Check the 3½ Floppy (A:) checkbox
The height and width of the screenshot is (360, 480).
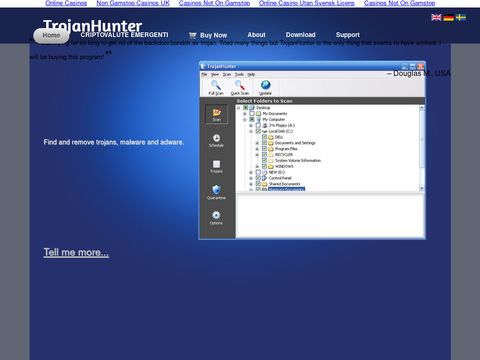click(258, 125)
